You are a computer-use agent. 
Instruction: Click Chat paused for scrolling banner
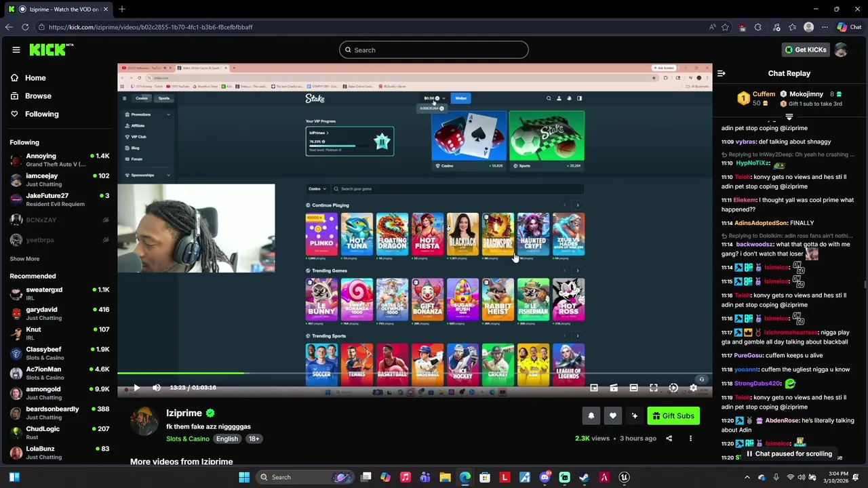tap(789, 454)
